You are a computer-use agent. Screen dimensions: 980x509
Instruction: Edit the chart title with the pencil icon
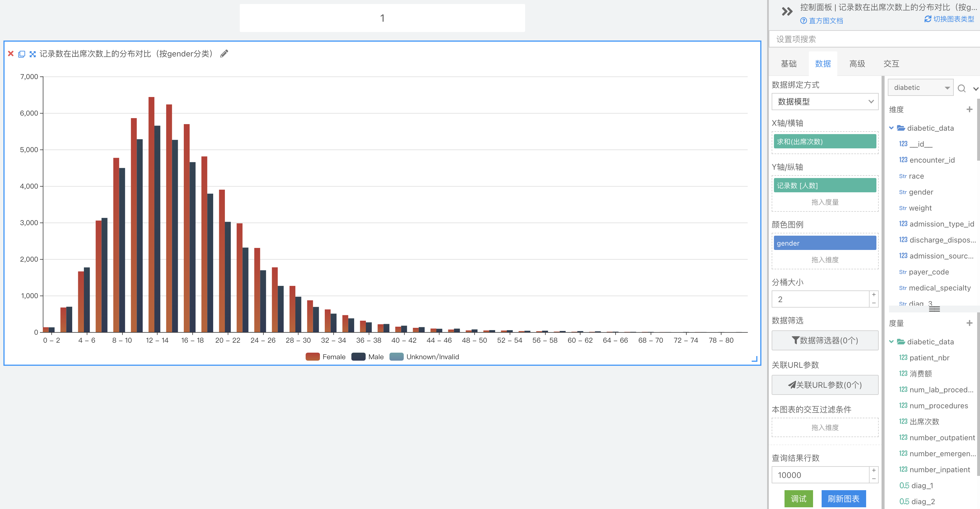pos(224,54)
